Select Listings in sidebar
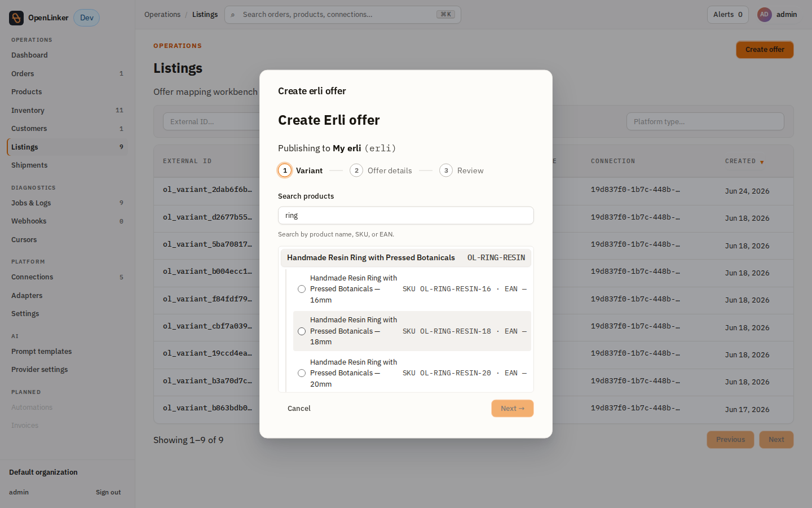The height and width of the screenshot is (508, 812). pos(67,147)
